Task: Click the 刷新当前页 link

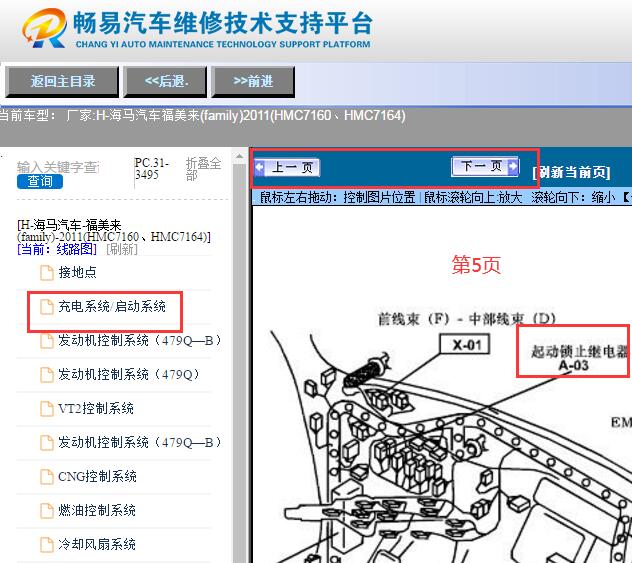Action: (x=571, y=172)
